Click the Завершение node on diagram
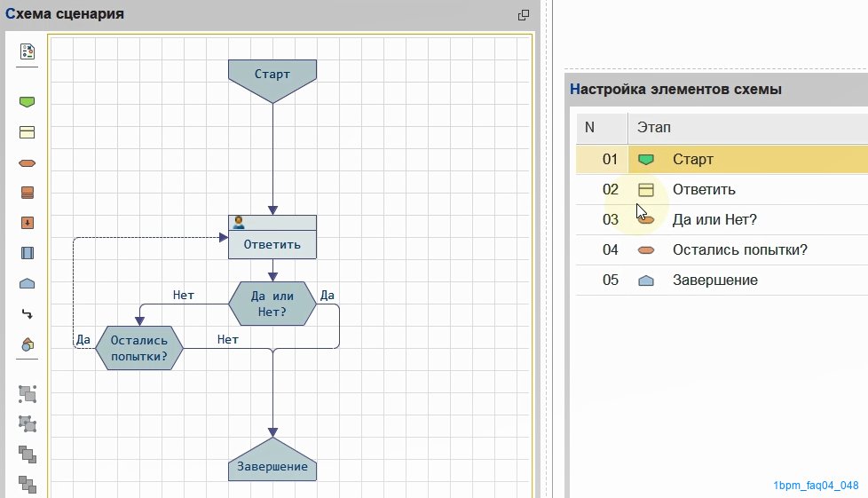 (x=272, y=461)
